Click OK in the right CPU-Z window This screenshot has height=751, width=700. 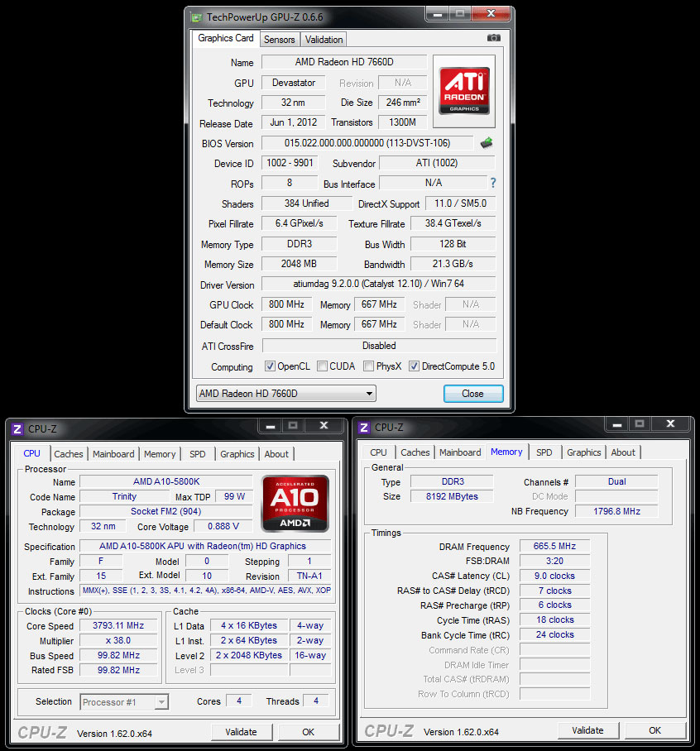(x=655, y=730)
